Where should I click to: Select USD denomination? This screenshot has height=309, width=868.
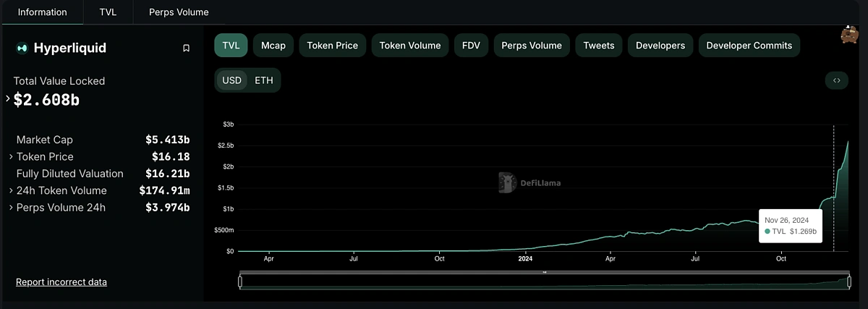coord(231,80)
